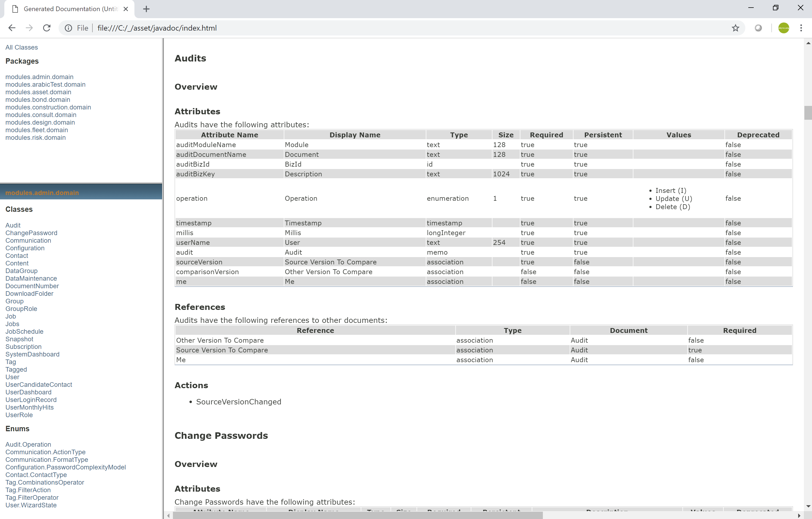Open the modules.construction.domain package
Viewport: 812px width, 519px height.
(48, 107)
